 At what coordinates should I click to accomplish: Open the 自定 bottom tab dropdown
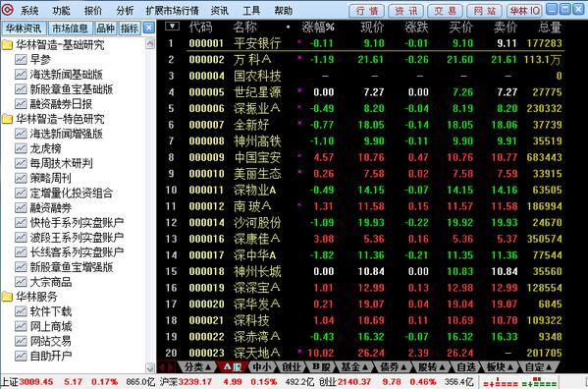[x=539, y=366]
